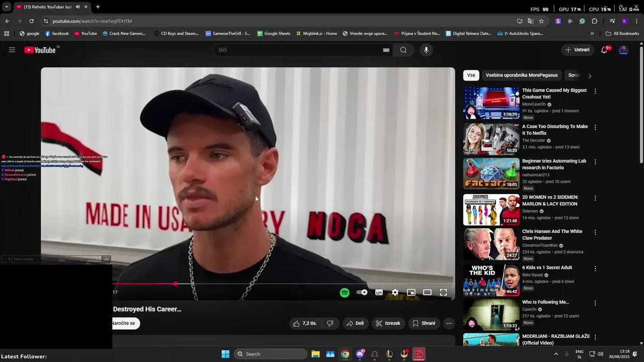Select Vsebina uporabnika MorePegasus chip
Screen dimensions: 644x362
click(x=521, y=75)
